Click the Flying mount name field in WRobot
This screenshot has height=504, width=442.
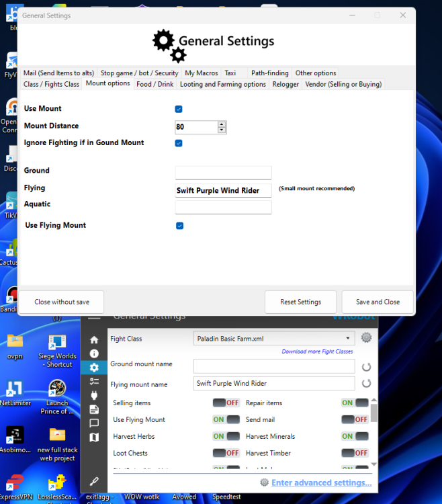[274, 383]
